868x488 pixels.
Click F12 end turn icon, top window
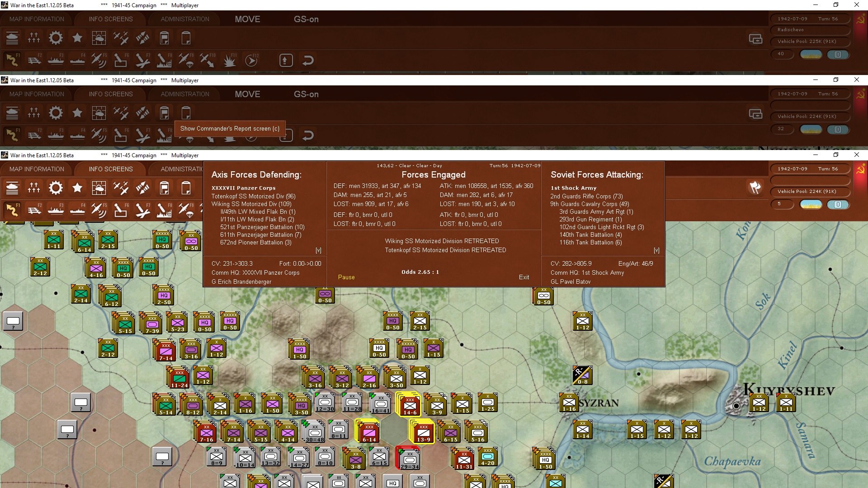click(x=251, y=60)
